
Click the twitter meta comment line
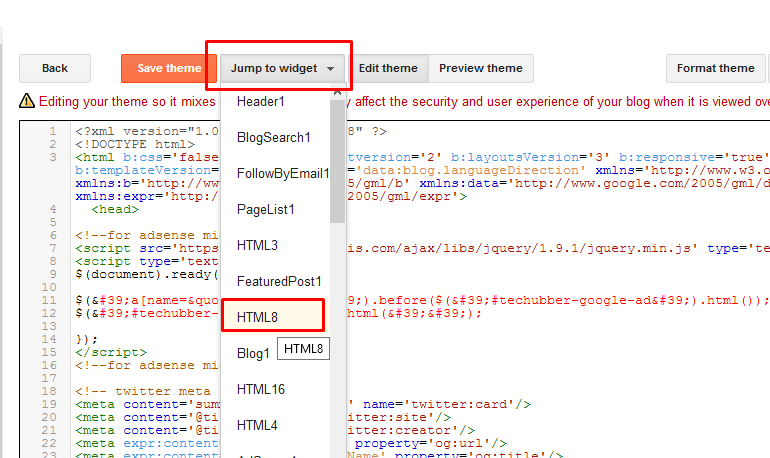(x=142, y=391)
